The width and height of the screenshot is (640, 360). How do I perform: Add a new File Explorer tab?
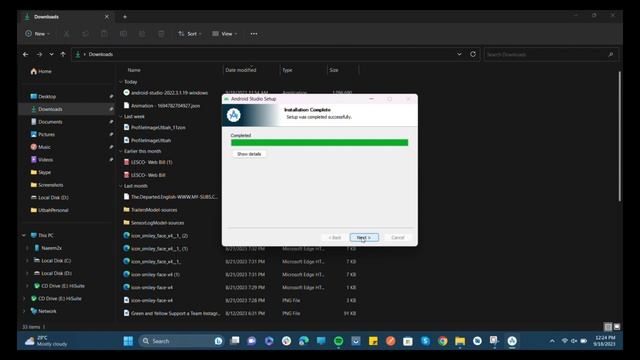125,17
